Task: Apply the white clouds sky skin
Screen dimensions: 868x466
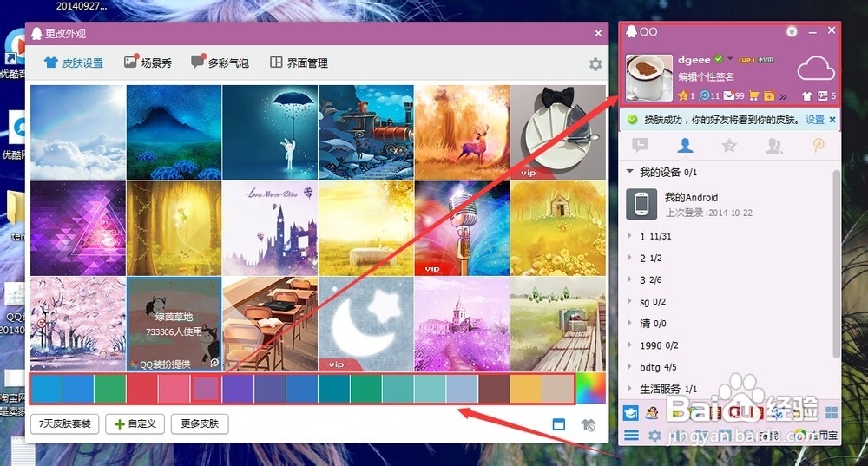Action: (x=78, y=132)
